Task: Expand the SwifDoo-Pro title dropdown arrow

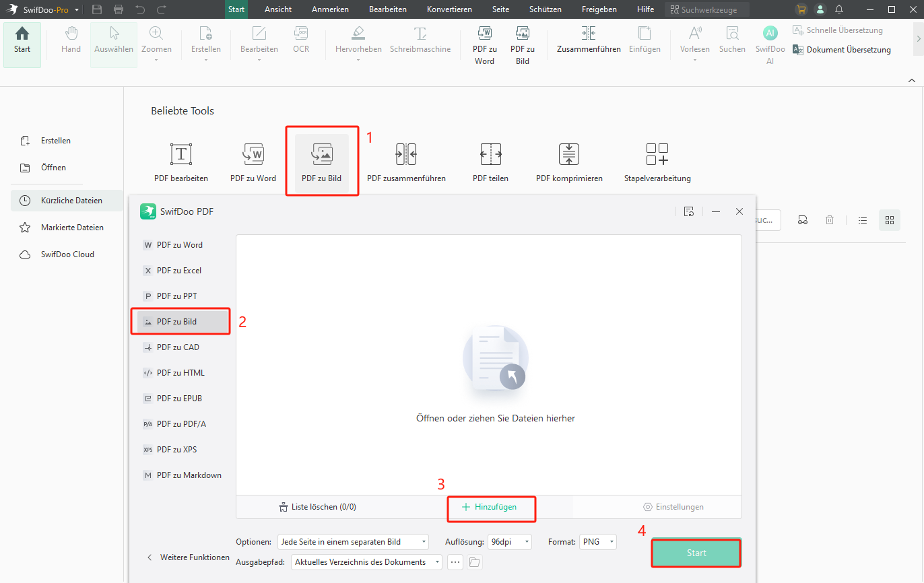Action: (x=77, y=9)
